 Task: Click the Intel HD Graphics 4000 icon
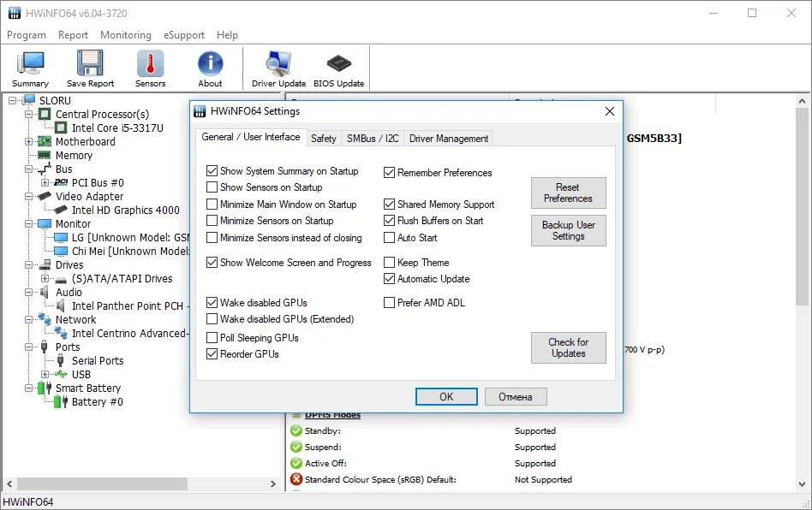pos(61,210)
